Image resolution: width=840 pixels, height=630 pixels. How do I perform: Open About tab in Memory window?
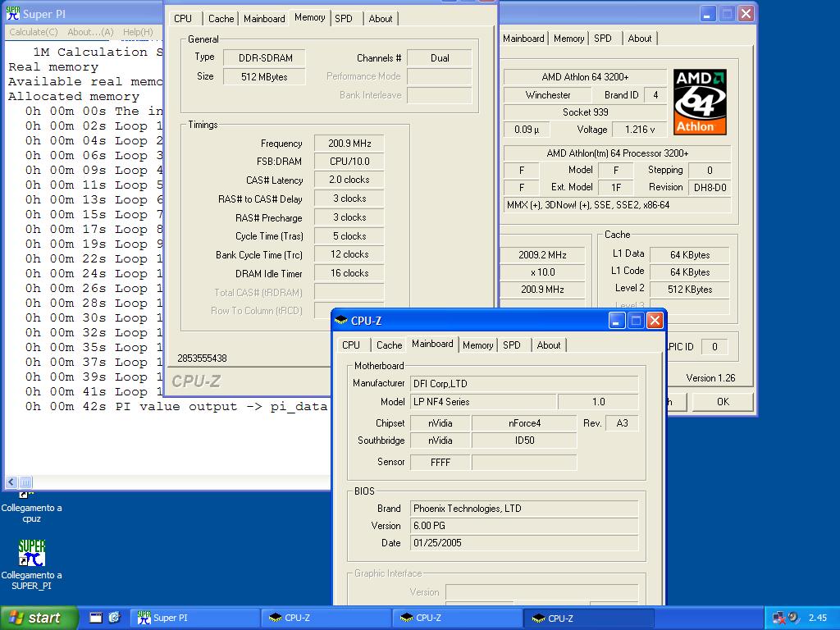pyautogui.click(x=381, y=18)
